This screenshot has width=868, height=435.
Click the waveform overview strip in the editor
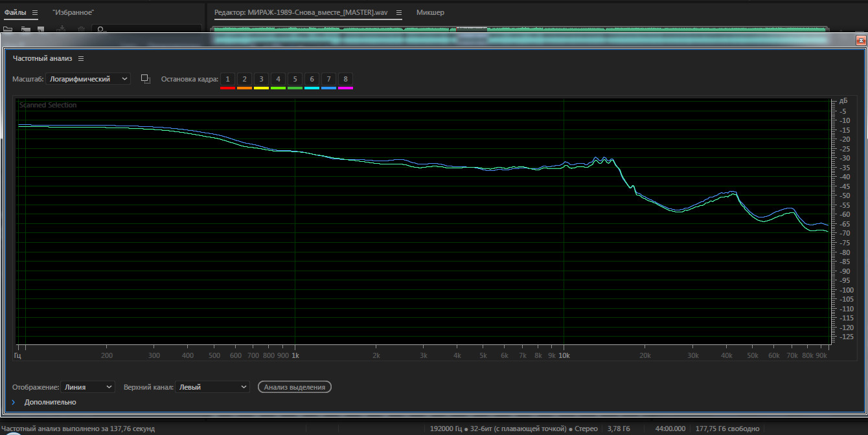(x=518, y=30)
